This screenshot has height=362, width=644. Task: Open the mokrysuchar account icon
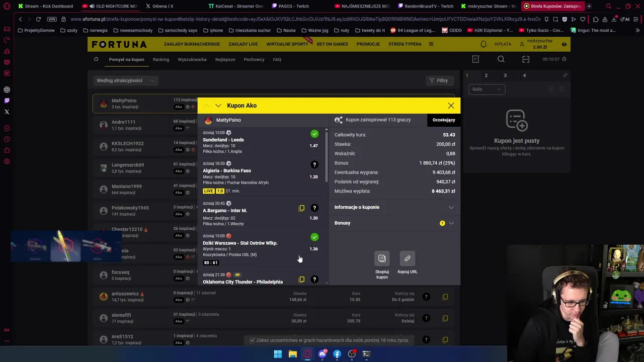522,44
